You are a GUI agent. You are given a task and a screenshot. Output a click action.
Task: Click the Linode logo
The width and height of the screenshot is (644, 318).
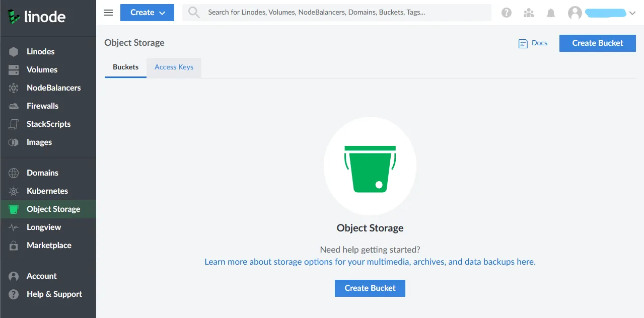coord(36,17)
